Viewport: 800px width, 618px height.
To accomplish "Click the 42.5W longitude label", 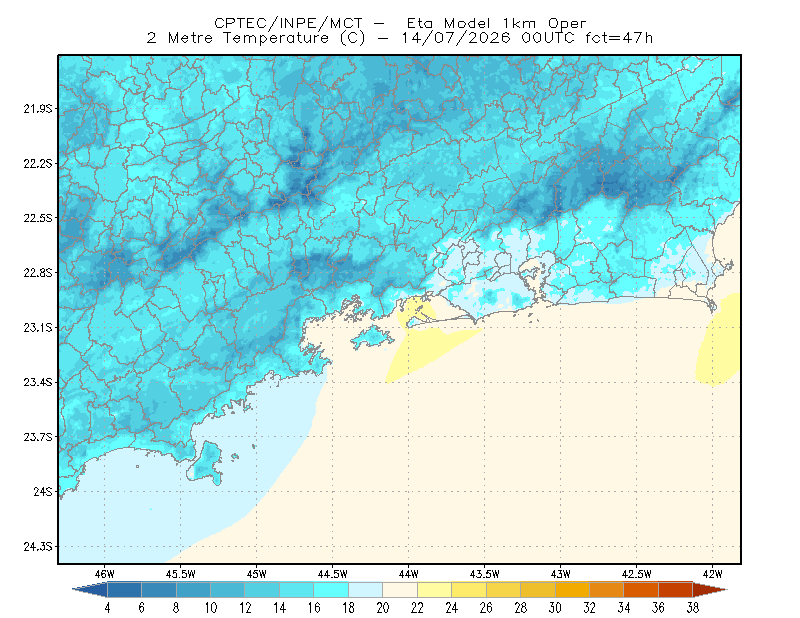I will pyautogui.click(x=637, y=574).
